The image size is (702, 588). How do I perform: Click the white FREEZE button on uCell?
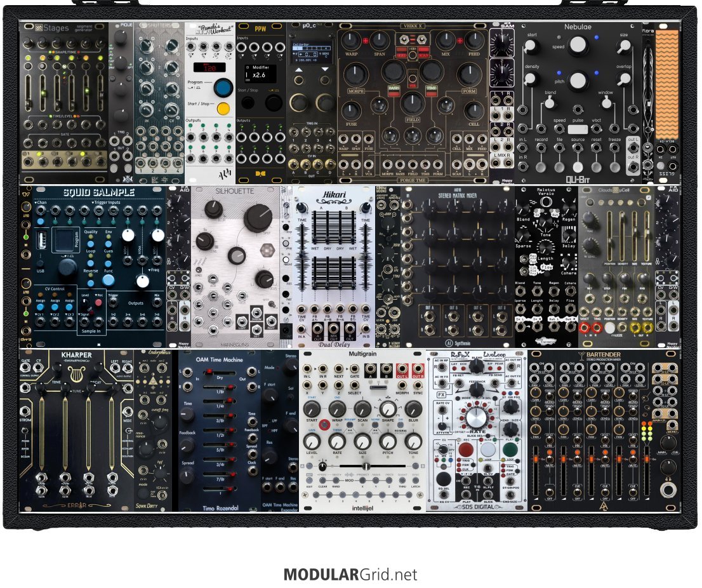pos(609,328)
